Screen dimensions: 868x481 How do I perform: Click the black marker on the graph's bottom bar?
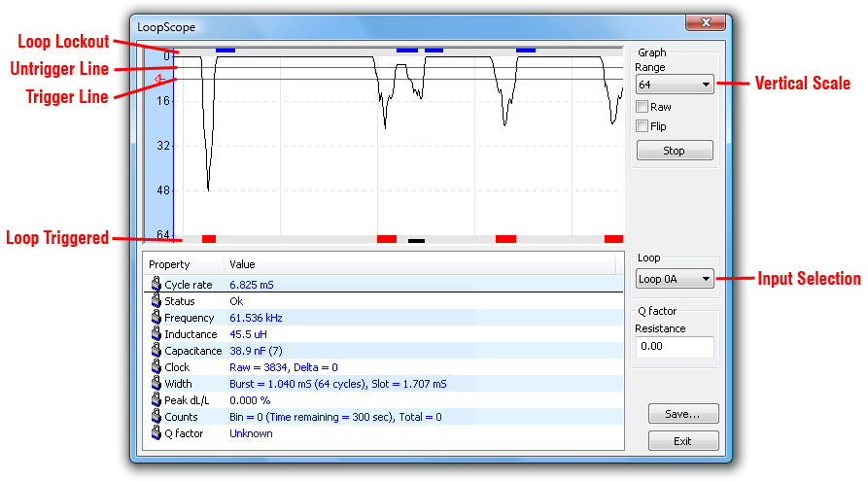[x=416, y=241]
